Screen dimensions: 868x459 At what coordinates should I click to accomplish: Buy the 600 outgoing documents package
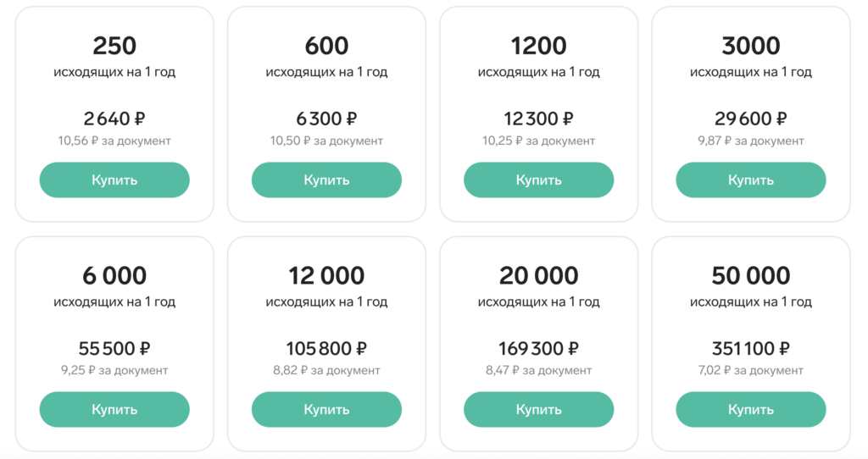pyautogui.click(x=326, y=180)
